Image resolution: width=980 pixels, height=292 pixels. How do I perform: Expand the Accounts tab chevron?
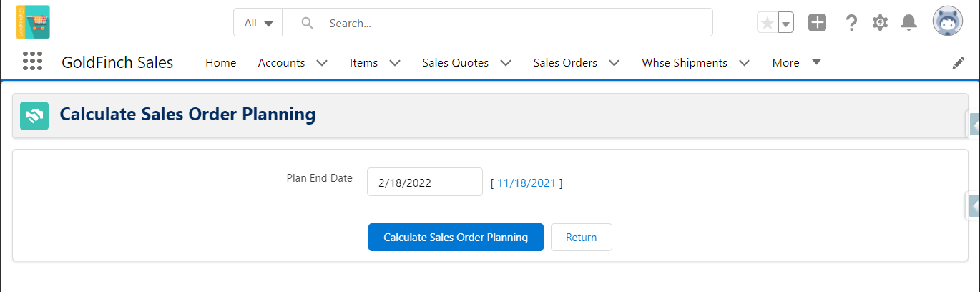click(x=322, y=63)
